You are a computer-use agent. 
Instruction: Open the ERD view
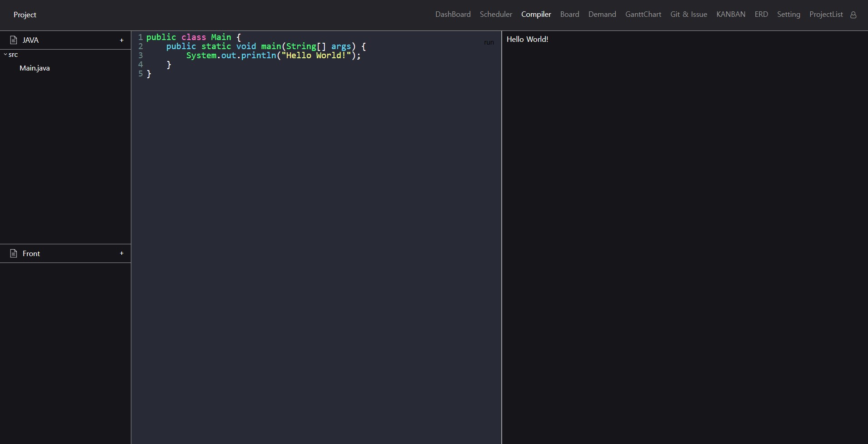[x=761, y=14]
